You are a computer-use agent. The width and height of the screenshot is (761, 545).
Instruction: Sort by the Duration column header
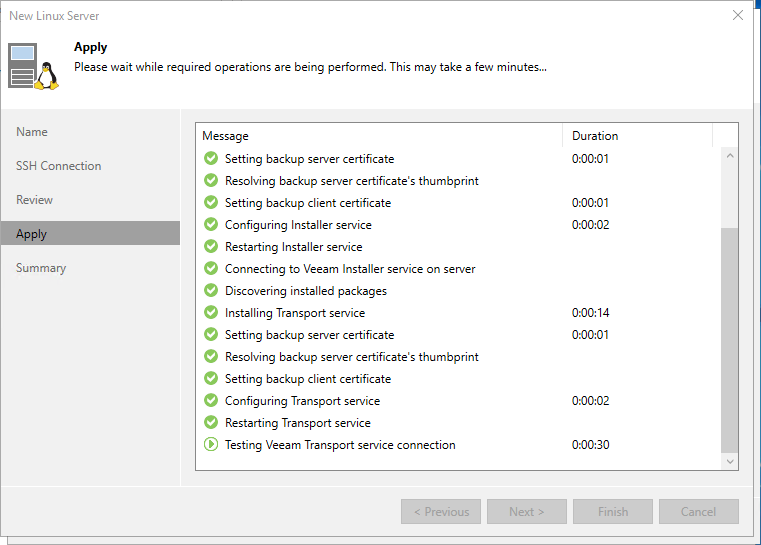click(x=595, y=136)
